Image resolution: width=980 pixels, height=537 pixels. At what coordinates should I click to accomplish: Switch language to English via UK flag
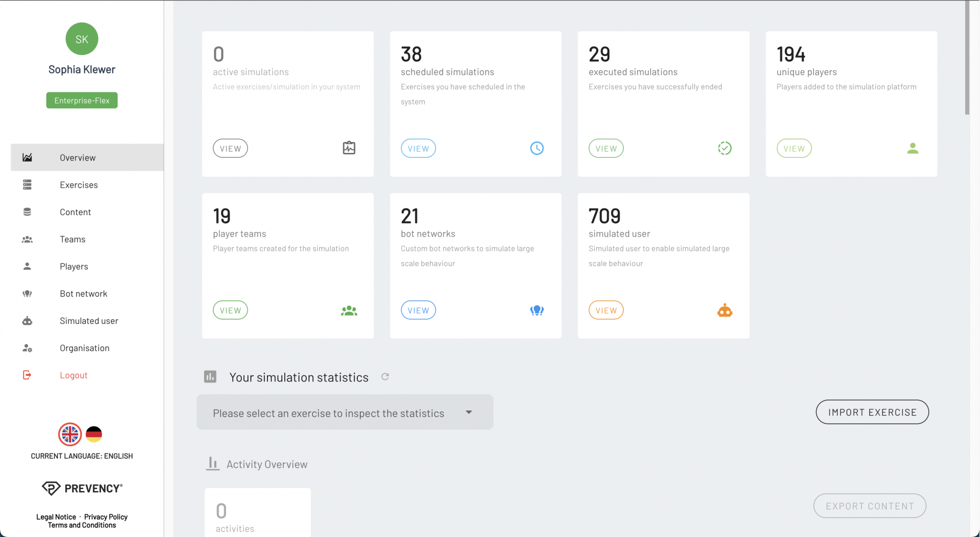(x=70, y=434)
